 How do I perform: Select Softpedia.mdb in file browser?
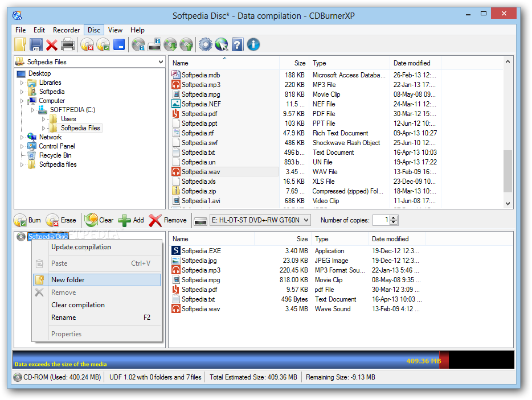tap(201, 75)
